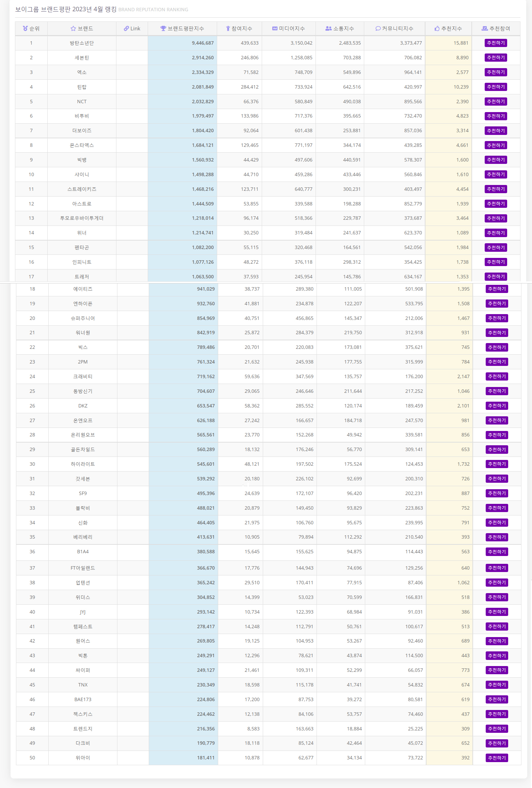The width and height of the screenshot is (532, 788).
Task: Click brand name FT아일랜드
Action: coord(83,568)
